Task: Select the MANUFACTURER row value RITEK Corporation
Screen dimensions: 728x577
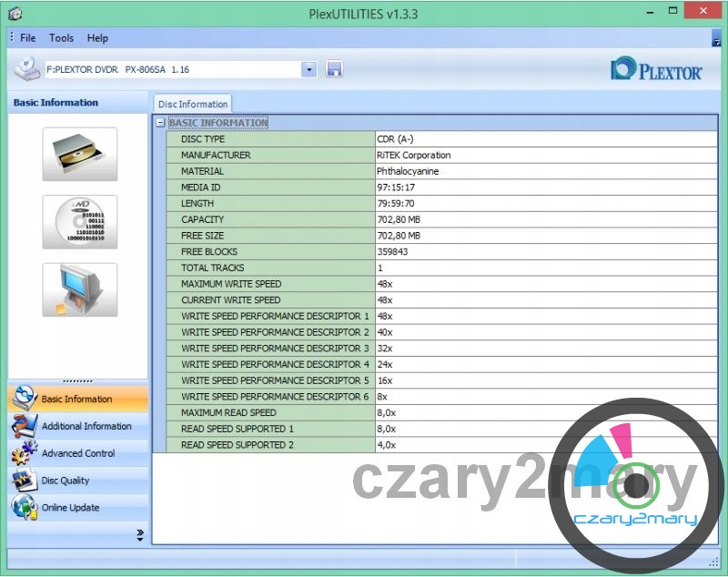Action: pos(414,156)
